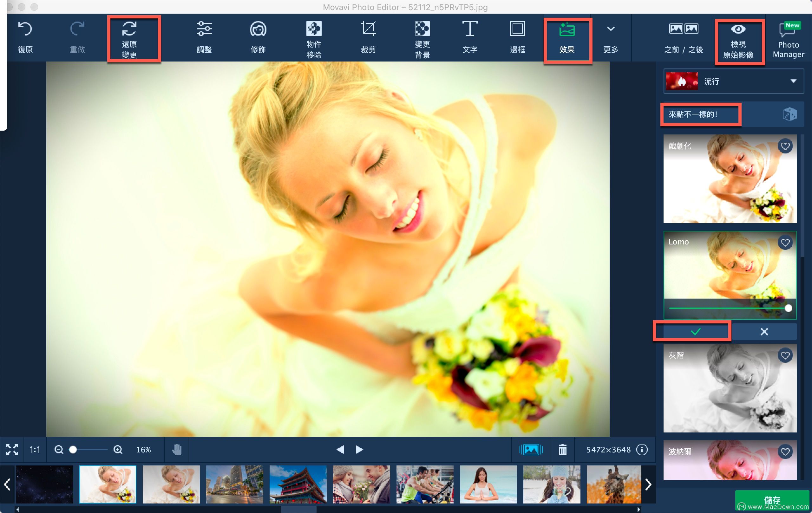This screenshot has width=812, height=513.
Task: Open the 效果 effects tab
Action: pyautogui.click(x=567, y=37)
